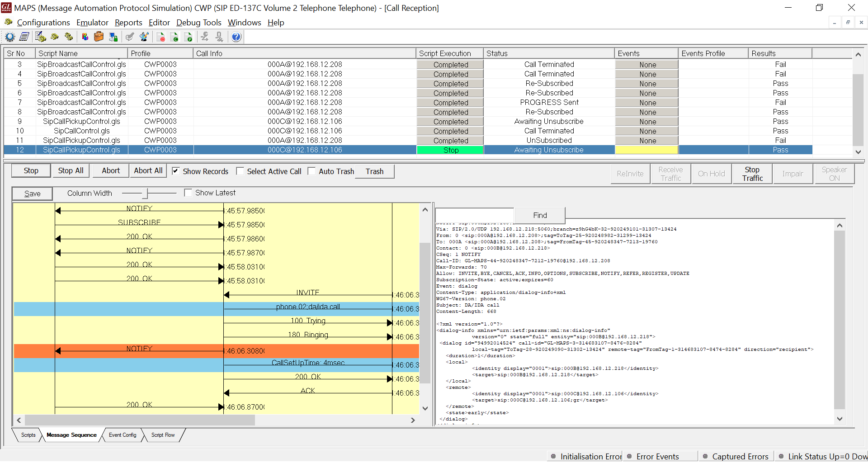The image size is (868, 463).
Task: Click message sequence scrollbar down arrow
Action: (425, 408)
